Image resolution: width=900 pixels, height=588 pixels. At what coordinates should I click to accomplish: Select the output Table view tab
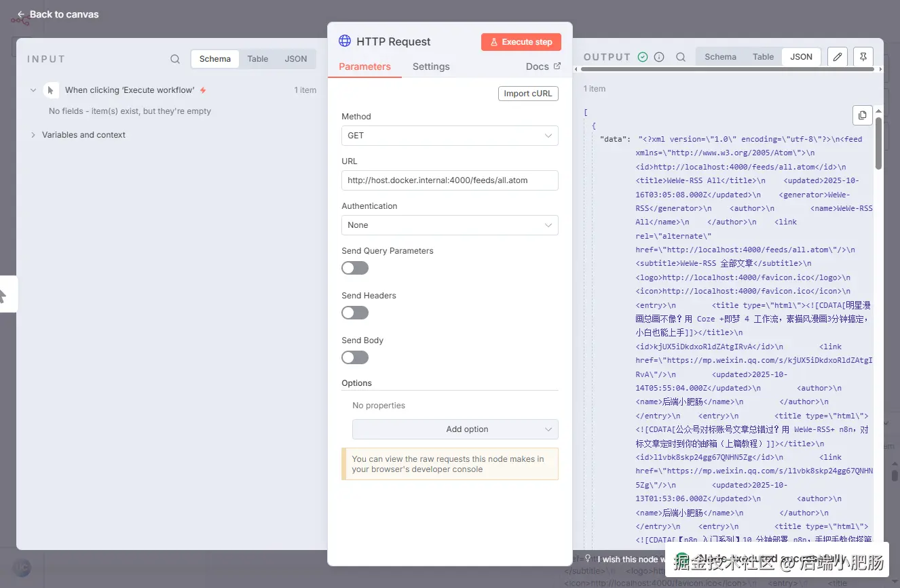click(763, 57)
